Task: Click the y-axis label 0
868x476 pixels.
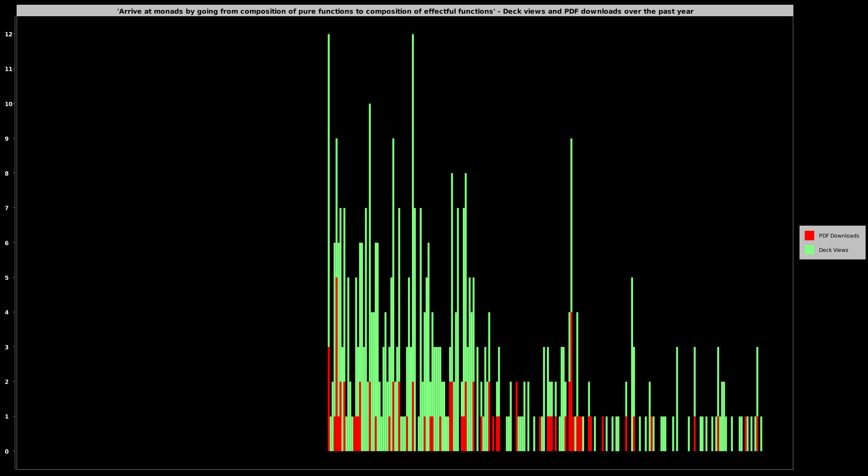Action: pos(7,451)
